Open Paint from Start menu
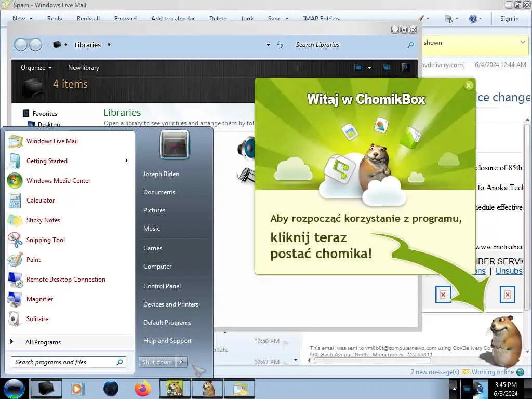The height and width of the screenshot is (399, 532). pos(33,260)
